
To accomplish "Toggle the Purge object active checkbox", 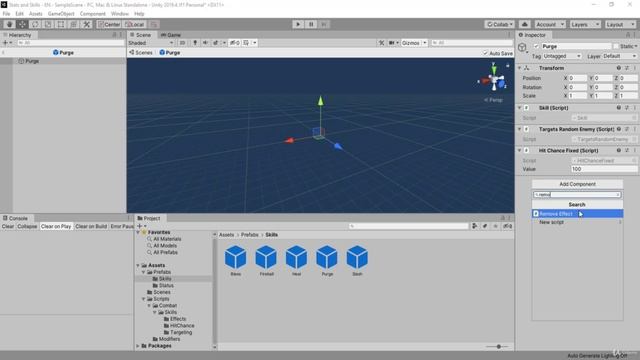I will tap(536, 47).
